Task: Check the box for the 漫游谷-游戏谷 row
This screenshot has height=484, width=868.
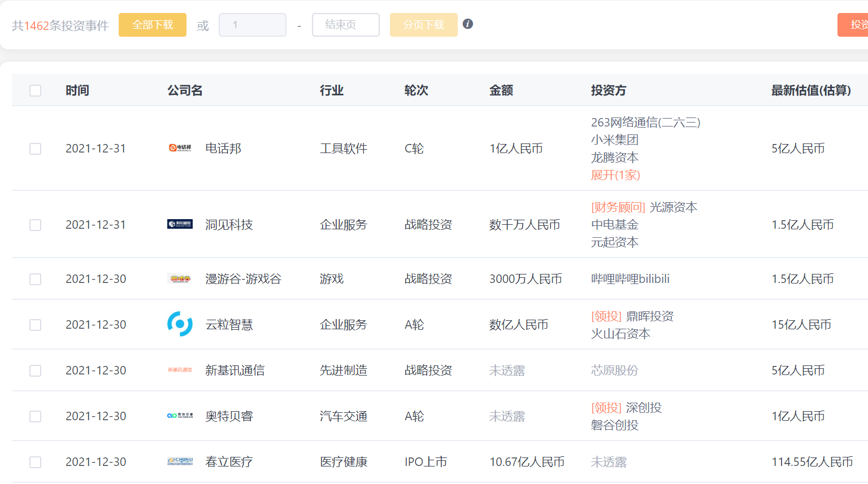Action: pos(35,279)
